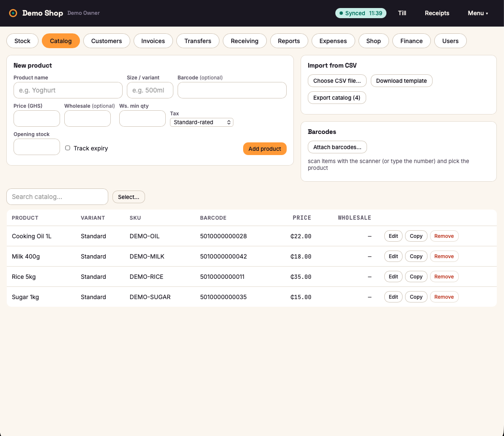Switch to the Shop tab
504x436 pixels.
(x=373, y=41)
